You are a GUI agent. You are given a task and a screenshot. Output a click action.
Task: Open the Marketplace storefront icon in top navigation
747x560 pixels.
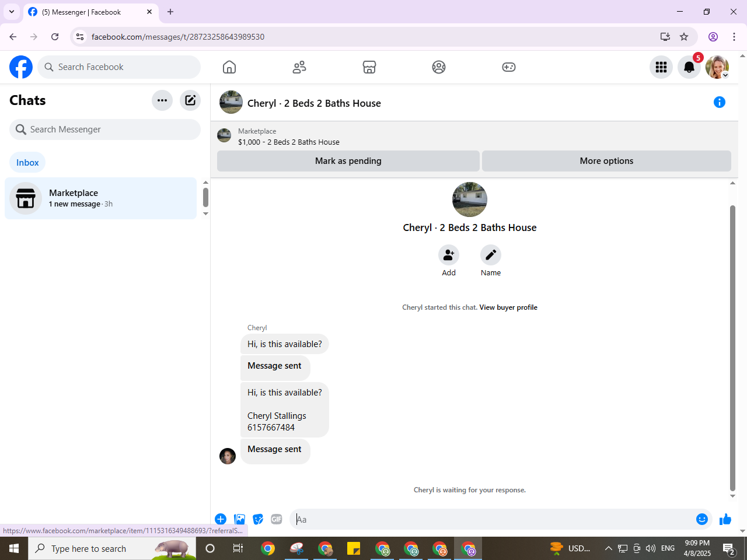(x=369, y=67)
